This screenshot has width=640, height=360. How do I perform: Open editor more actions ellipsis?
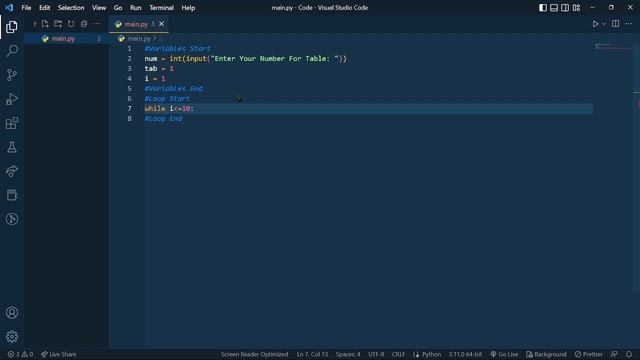(x=629, y=24)
